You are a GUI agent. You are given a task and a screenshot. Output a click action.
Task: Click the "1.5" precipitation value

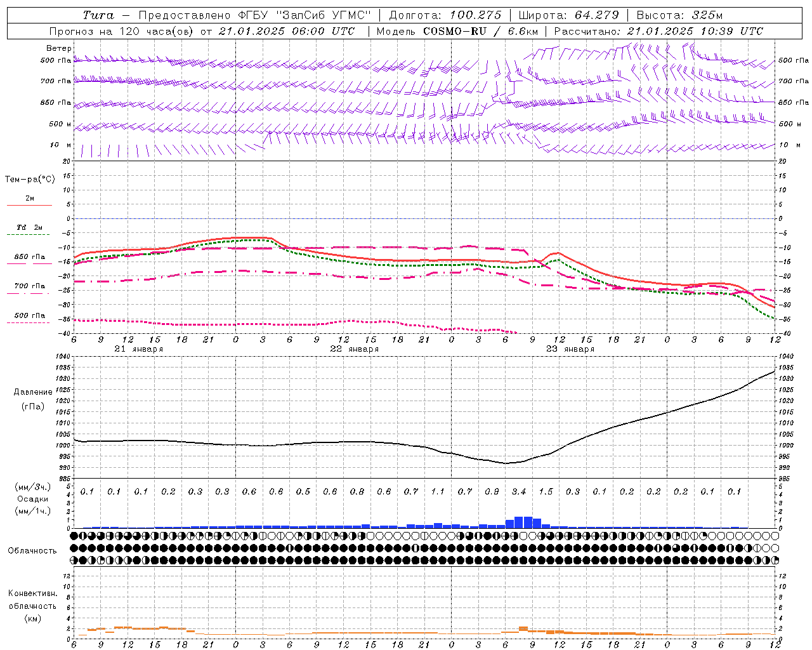pyautogui.click(x=546, y=491)
